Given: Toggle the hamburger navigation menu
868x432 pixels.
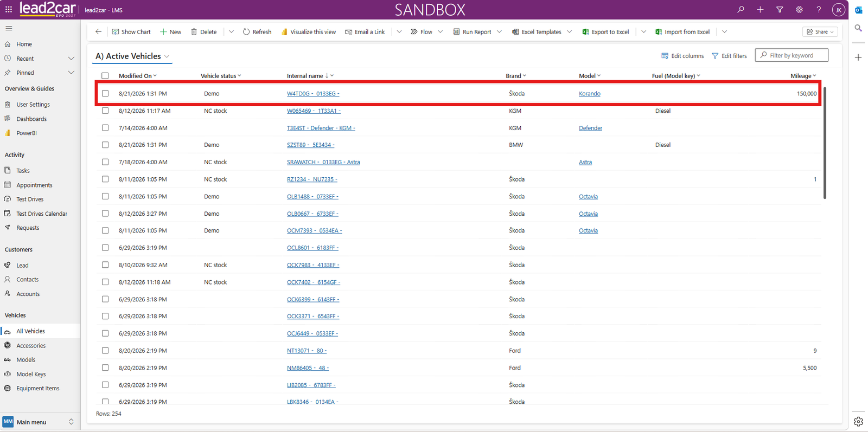Looking at the screenshot, I should pyautogui.click(x=9, y=28).
